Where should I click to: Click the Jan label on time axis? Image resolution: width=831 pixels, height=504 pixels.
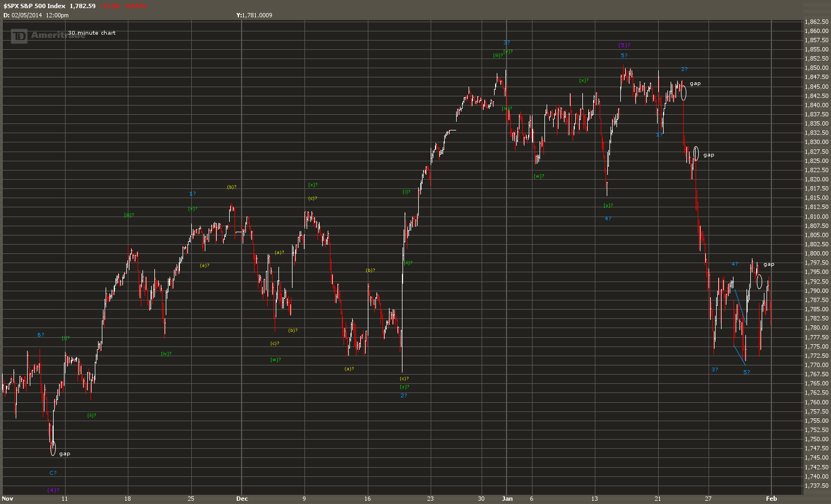pyautogui.click(x=507, y=499)
